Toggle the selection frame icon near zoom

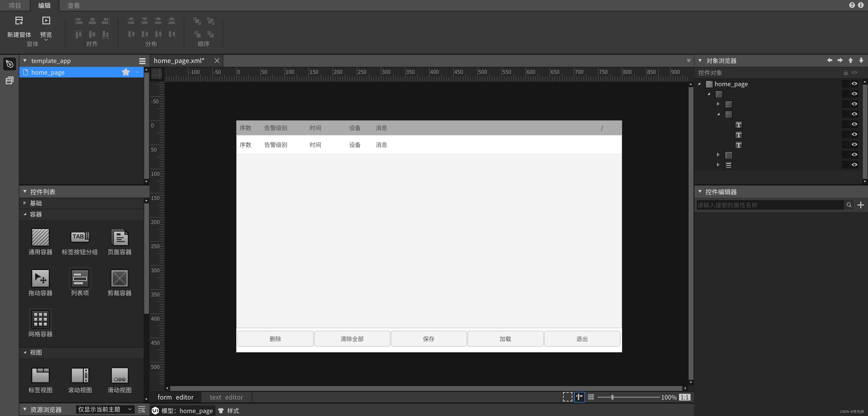click(567, 397)
